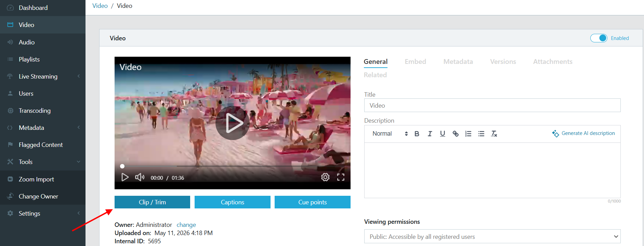Click the Title input field
644x246 pixels.
(x=492, y=105)
